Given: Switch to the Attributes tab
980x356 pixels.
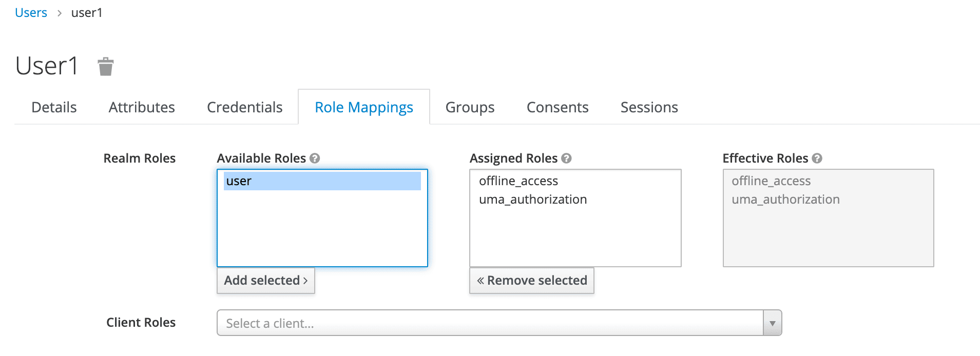Looking at the screenshot, I should 142,107.
